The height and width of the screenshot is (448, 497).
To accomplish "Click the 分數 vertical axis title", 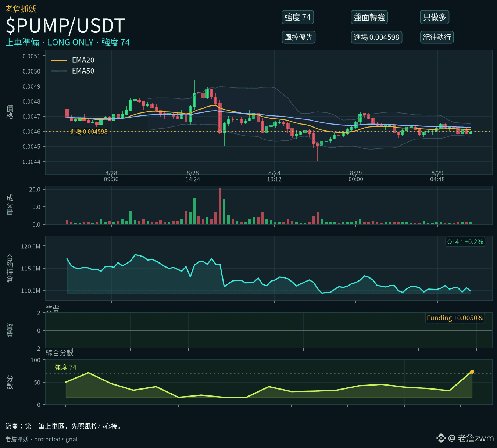I will pyautogui.click(x=10, y=382).
